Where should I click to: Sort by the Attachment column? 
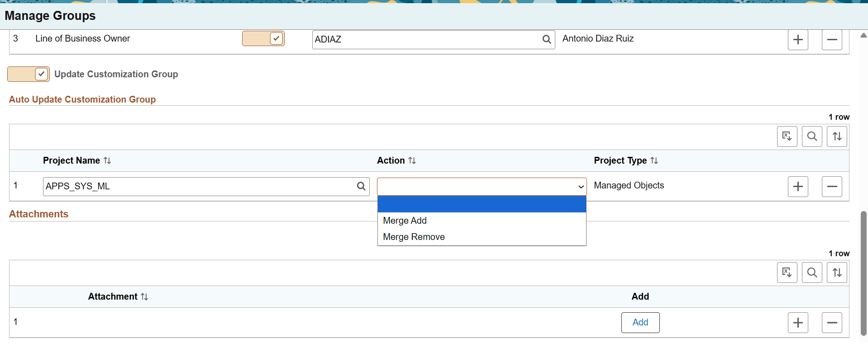pyautogui.click(x=118, y=296)
